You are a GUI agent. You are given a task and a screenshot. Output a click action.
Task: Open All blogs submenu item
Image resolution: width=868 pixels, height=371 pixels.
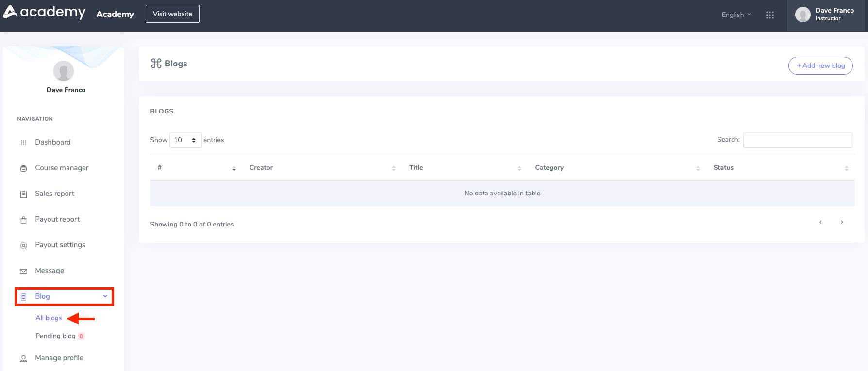click(49, 318)
